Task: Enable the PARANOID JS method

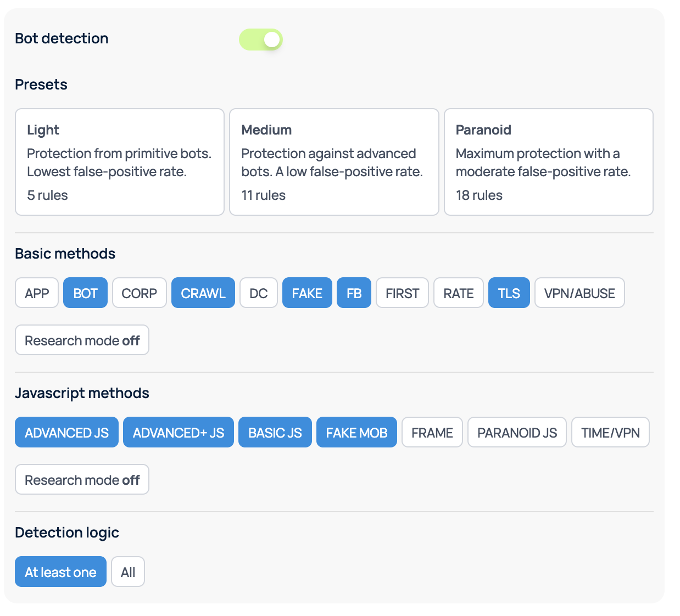Action: (x=516, y=433)
